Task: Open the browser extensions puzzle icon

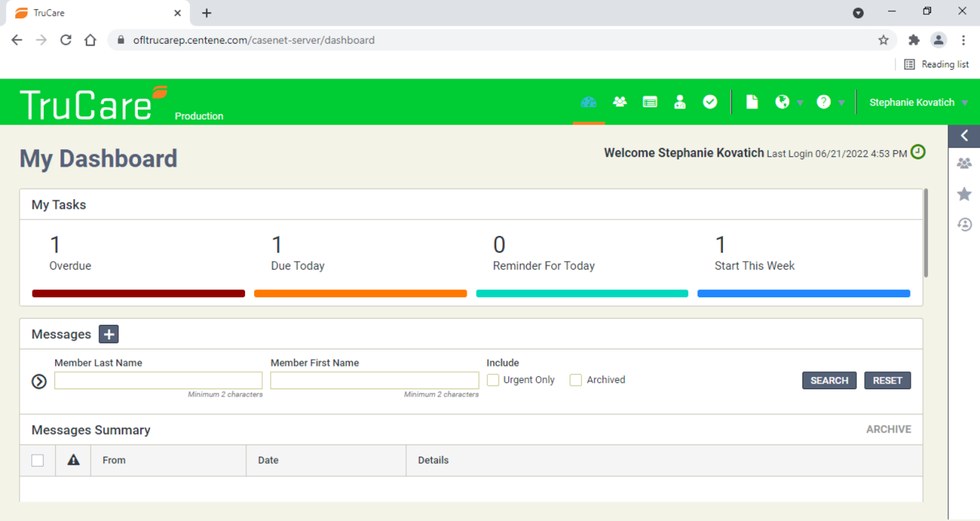Action: 914,40
